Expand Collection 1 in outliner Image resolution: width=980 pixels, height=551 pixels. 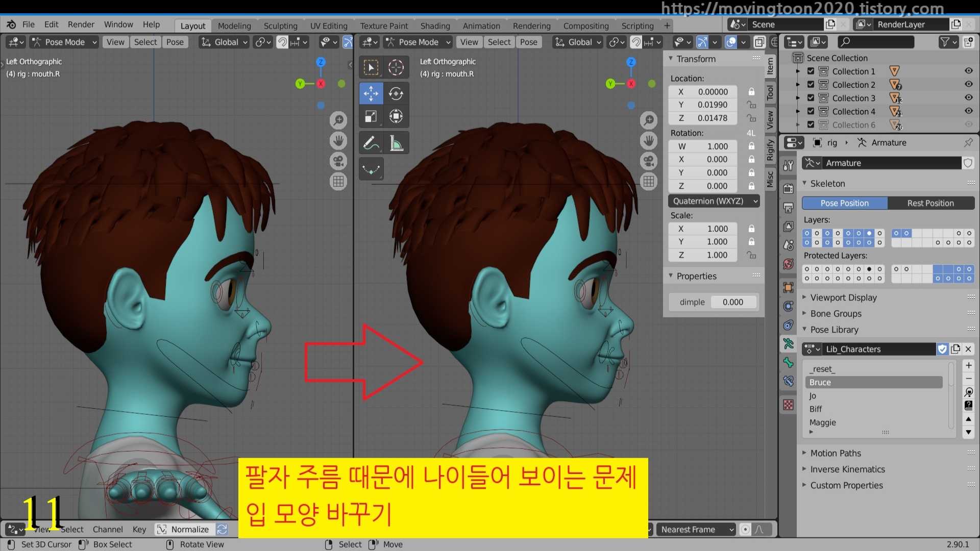(x=798, y=71)
